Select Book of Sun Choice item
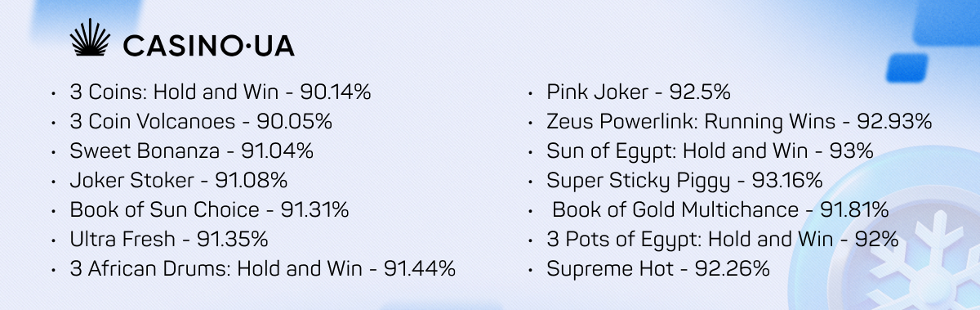The image size is (980, 310). [x=210, y=210]
